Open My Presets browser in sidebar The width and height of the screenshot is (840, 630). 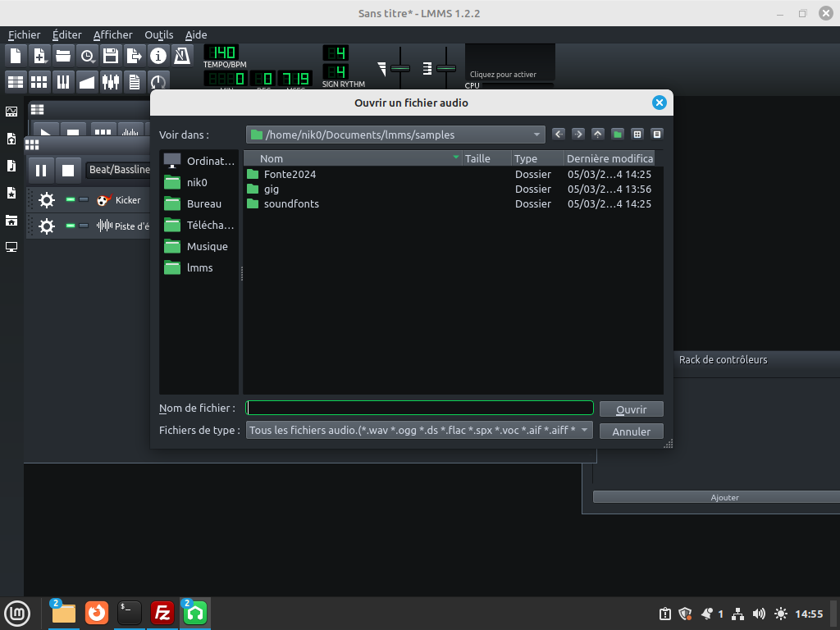tap(11, 193)
